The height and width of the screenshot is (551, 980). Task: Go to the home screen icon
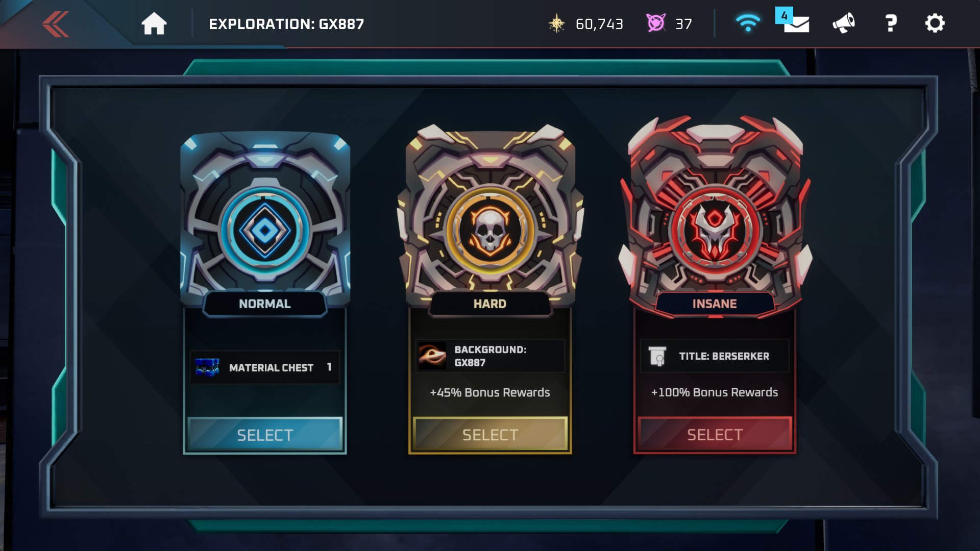pyautogui.click(x=154, y=24)
